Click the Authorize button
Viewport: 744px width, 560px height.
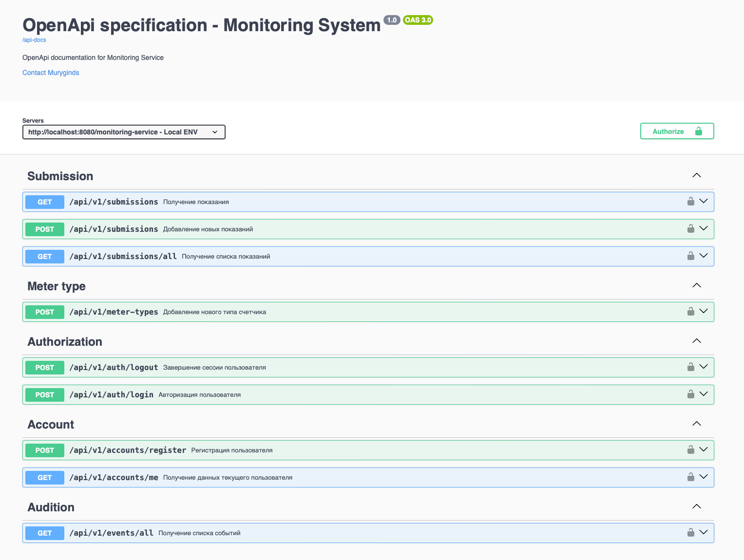coord(677,131)
